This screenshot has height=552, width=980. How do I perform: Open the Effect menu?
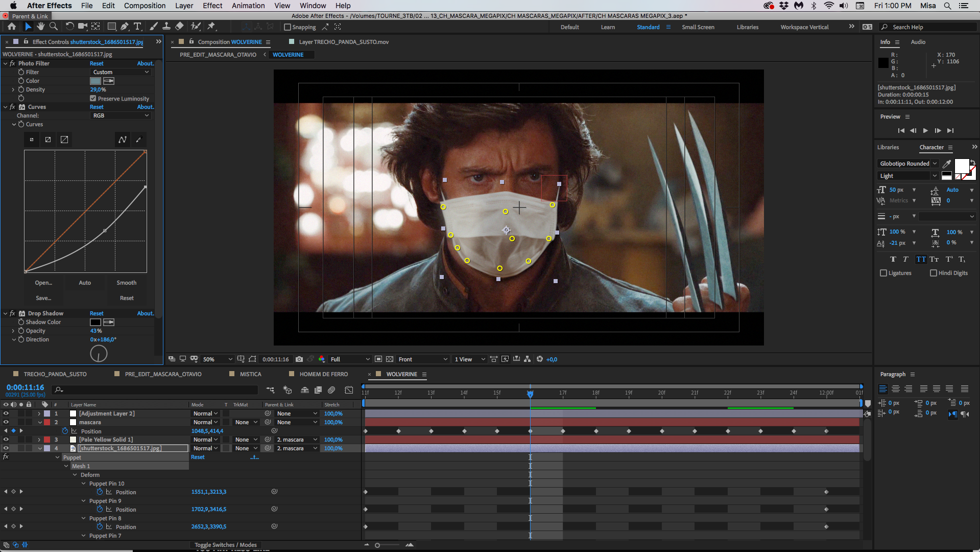coord(212,6)
